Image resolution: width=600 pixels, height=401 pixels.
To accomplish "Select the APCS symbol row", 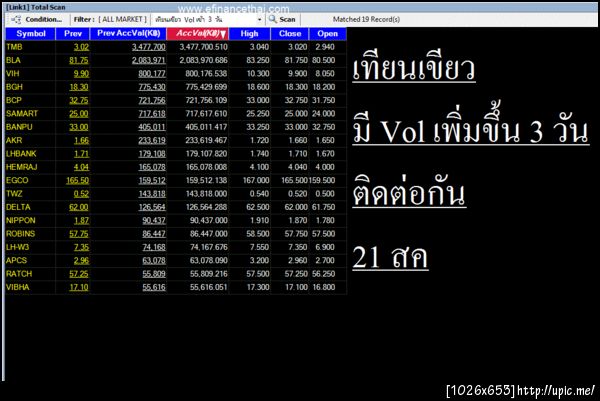I will coord(176,261).
